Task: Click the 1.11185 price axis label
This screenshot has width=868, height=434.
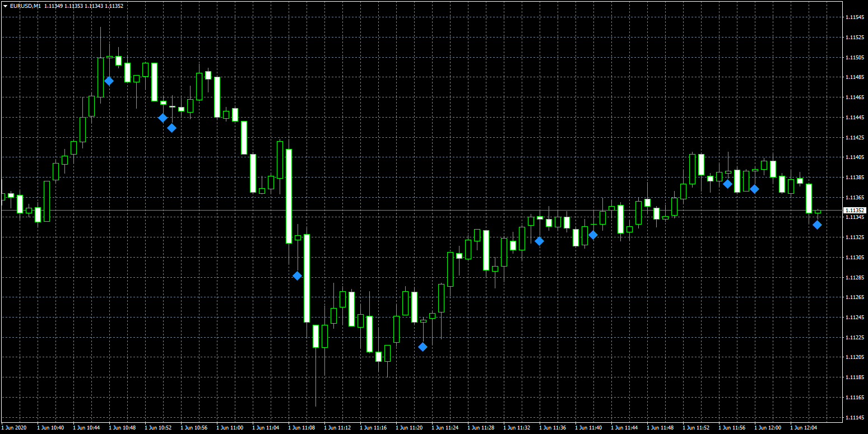Action: pos(855,377)
